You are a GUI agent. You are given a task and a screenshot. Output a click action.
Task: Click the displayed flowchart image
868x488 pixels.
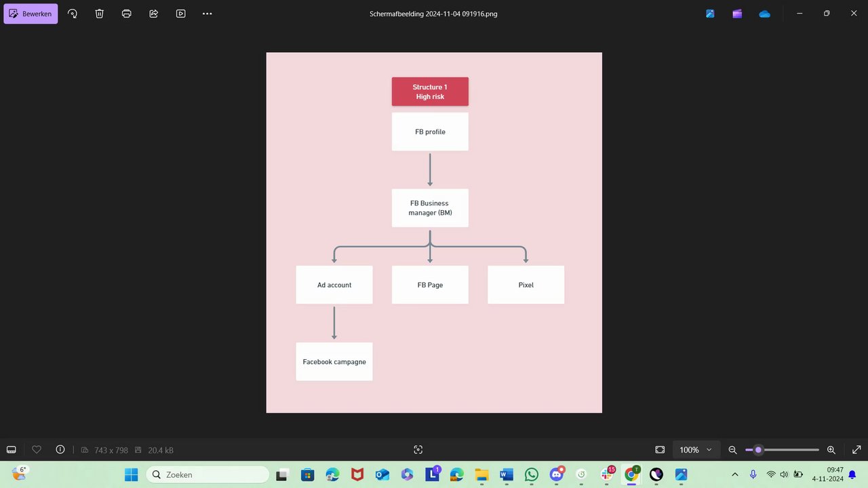coord(434,232)
